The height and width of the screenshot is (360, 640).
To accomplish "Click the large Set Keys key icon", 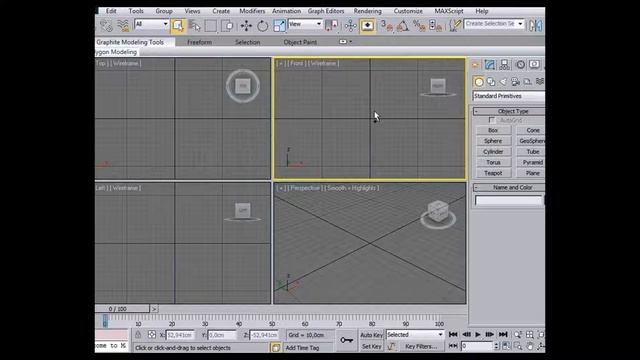I will (x=347, y=340).
